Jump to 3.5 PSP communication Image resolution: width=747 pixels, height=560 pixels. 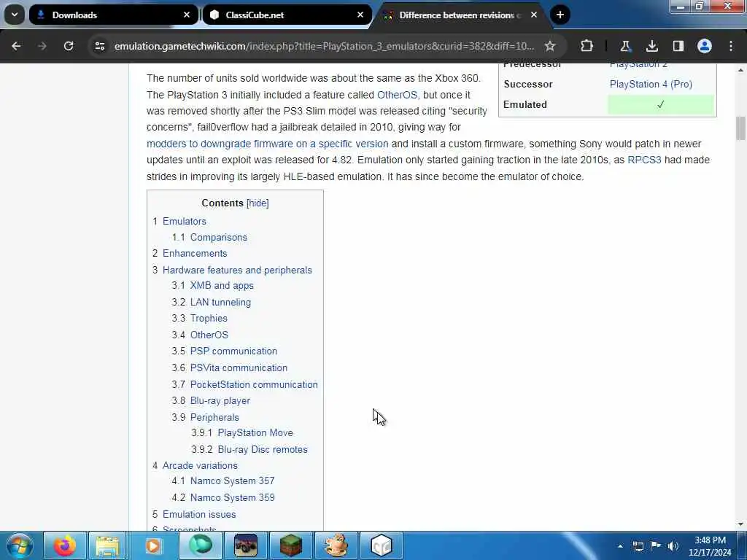225,351
